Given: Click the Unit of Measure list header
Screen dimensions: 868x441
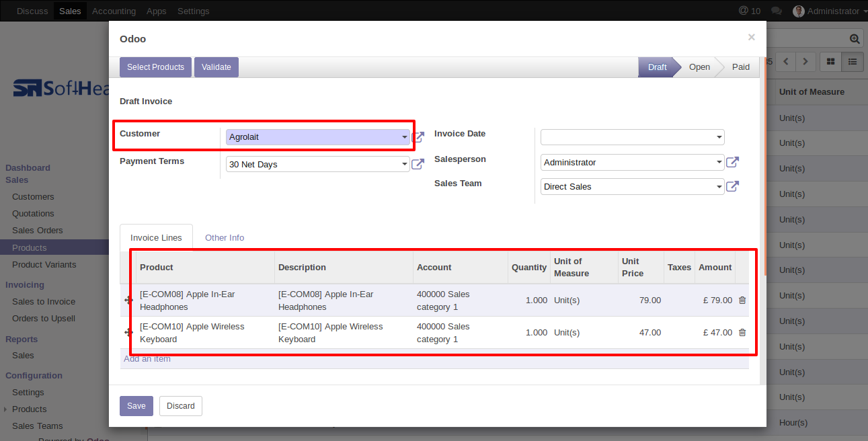Looking at the screenshot, I should pyautogui.click(x=812, y=92).
